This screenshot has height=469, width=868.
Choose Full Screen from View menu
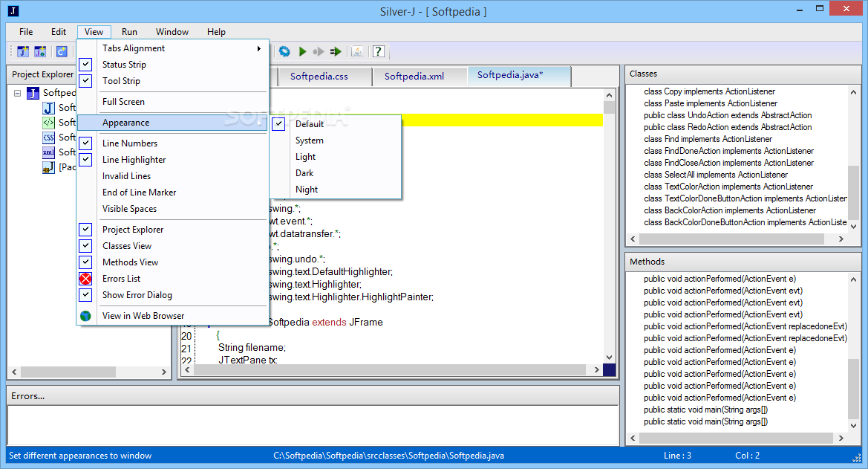point(173,101)
